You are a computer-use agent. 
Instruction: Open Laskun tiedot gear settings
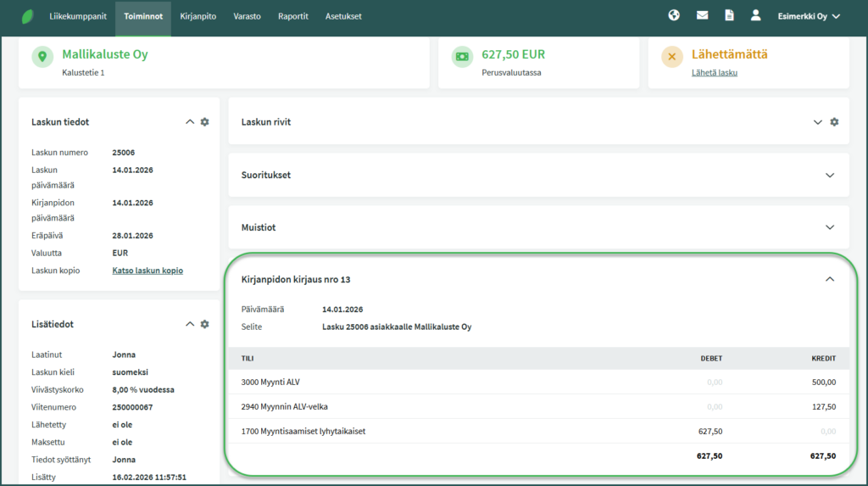click(204, 122)
